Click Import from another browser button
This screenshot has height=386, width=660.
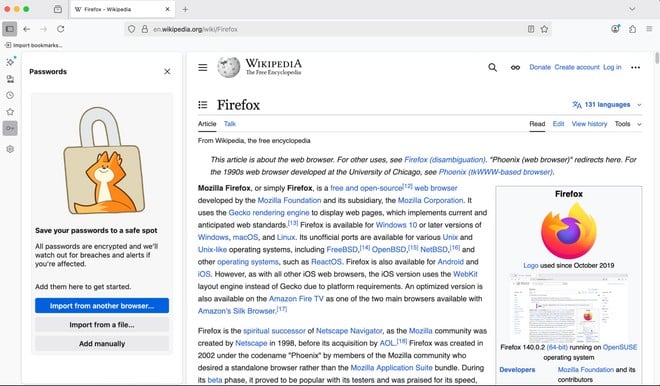coord(102,306)
